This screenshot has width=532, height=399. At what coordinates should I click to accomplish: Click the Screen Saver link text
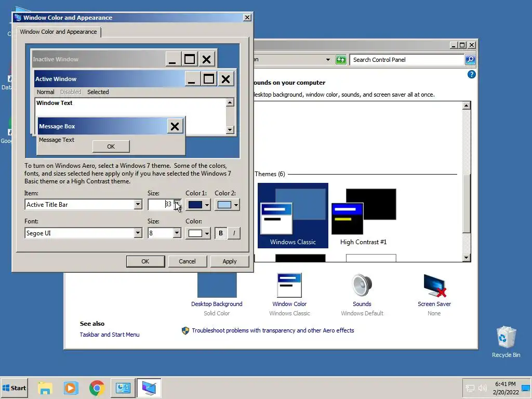434,304
